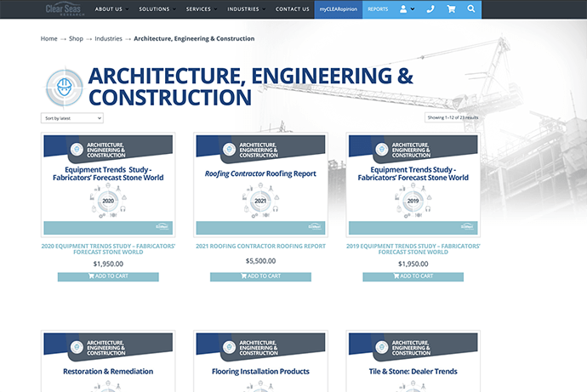Screen dimensions: 587x392
Task: Click the phone icon in header
Action: pos(430,9)
